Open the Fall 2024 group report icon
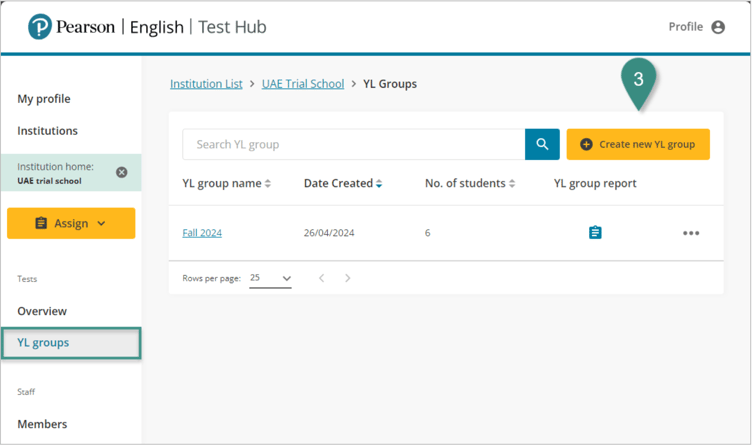The width and height of the screenshot is (753, 447). tap(595, 233)
